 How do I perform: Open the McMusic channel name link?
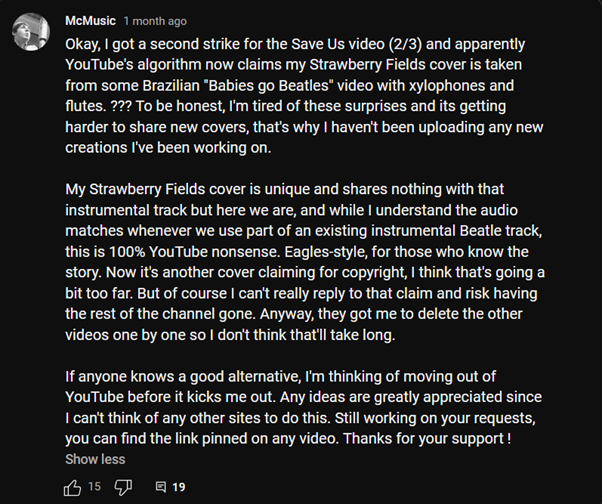click(90, 21)
